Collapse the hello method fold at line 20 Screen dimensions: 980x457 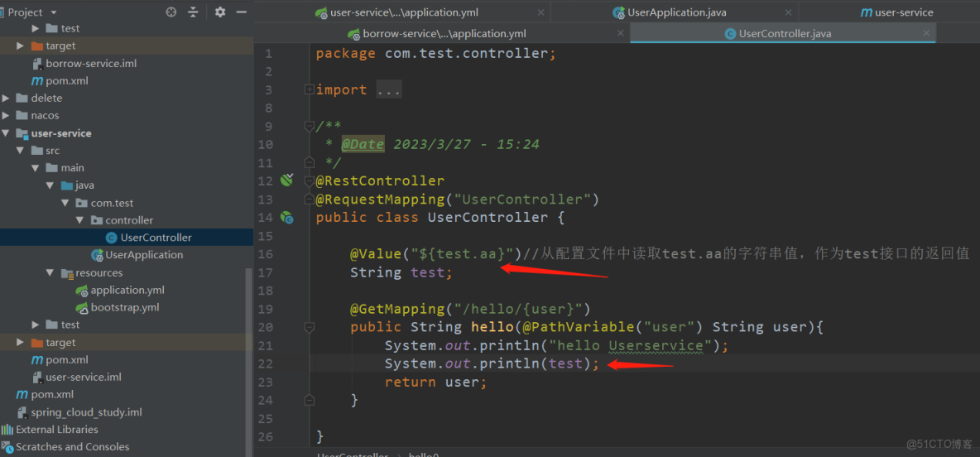pos(309,327)
